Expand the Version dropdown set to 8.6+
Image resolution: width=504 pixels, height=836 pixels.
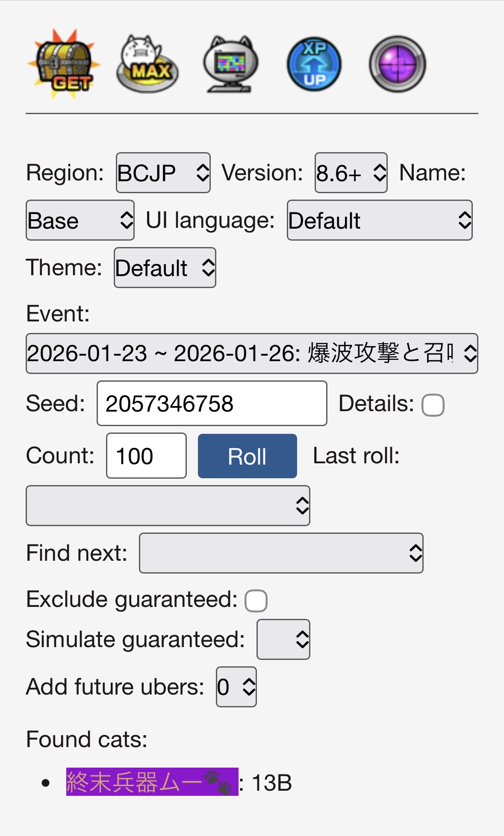click(351, 173)
